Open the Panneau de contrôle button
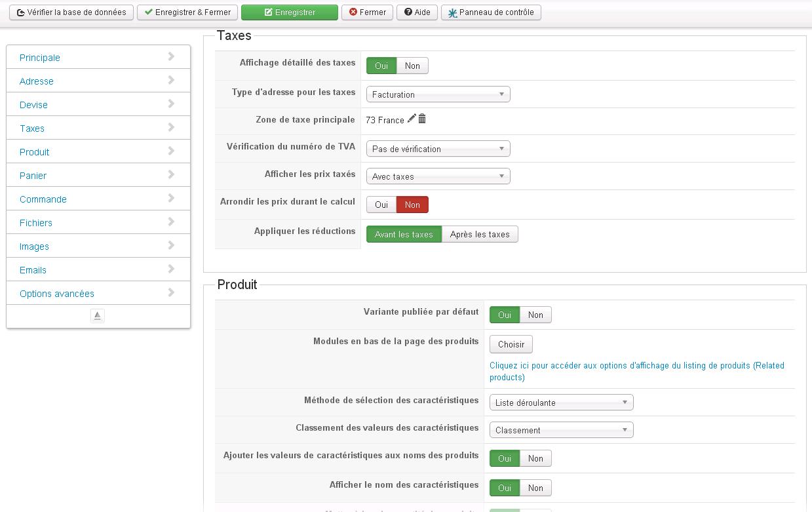Screen dimensions: 812x512 (491, 12)
